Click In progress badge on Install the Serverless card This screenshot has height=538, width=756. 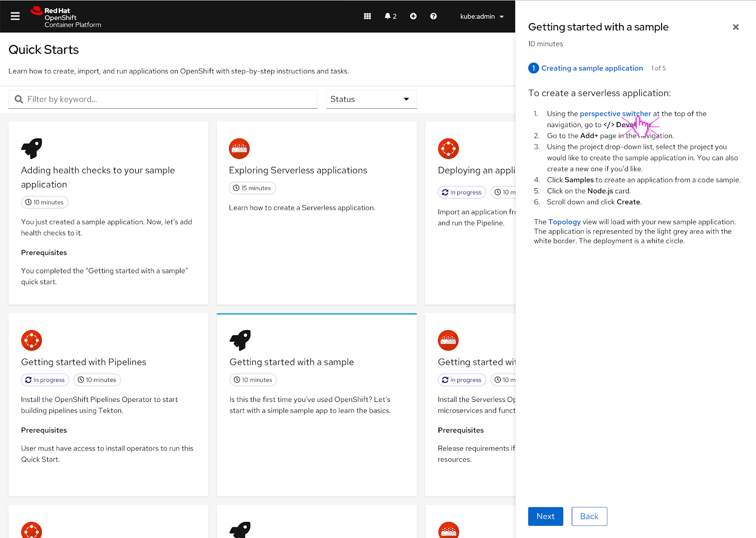pyautogui.click(x=462, y=380)
